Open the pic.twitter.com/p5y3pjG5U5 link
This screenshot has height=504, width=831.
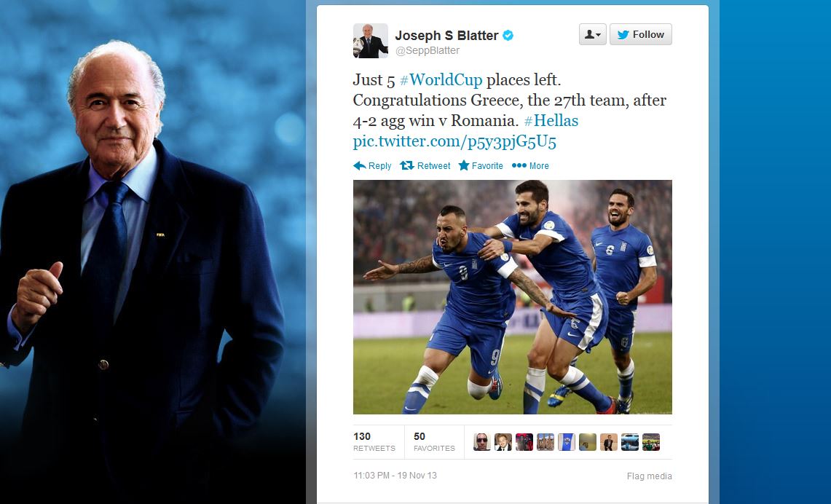click(x=454, y=141)
